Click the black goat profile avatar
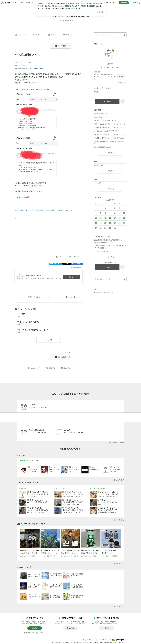Screen dimensions: 141x644 click(x=110, y=54)
